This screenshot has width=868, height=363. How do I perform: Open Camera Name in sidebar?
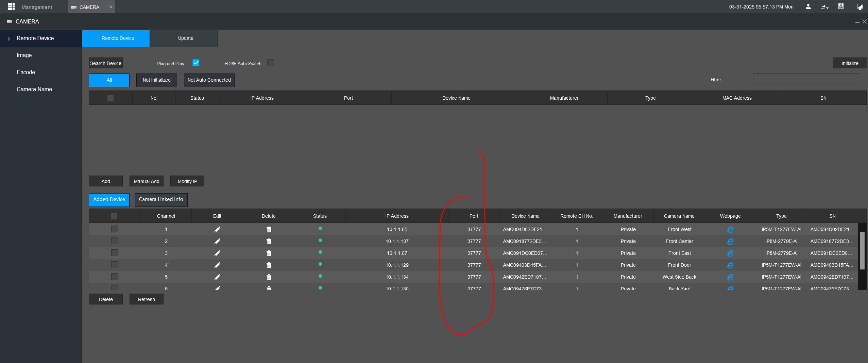[34, 89]
